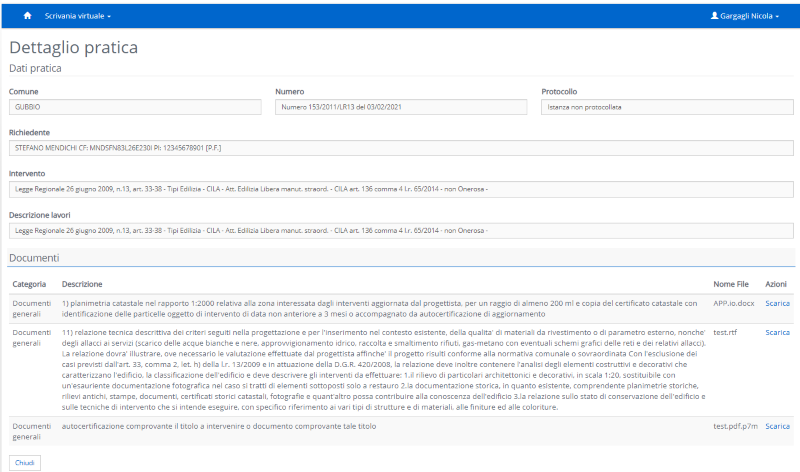Viewport: 800px width, 472px height.
Task: Click the Intervento text field
Action: click(401, 189)
